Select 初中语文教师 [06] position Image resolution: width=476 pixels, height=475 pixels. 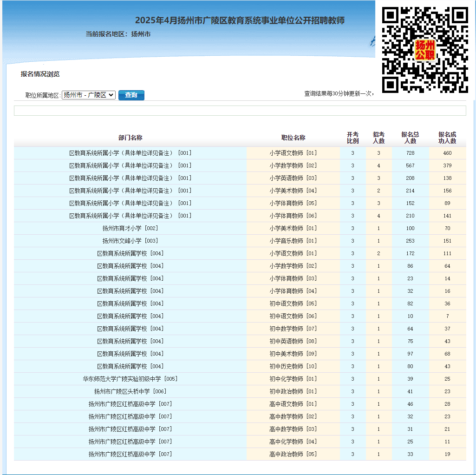pos(293,317)
